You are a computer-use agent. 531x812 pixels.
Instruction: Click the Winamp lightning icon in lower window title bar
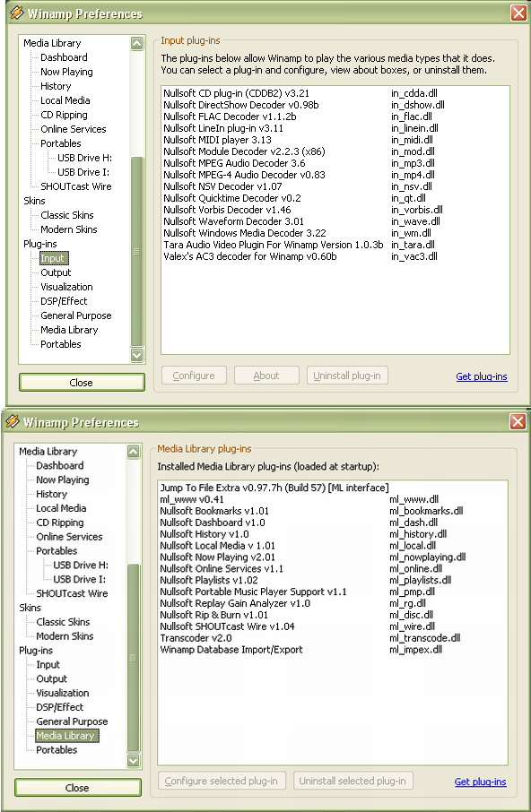click(x=13, y=421)
